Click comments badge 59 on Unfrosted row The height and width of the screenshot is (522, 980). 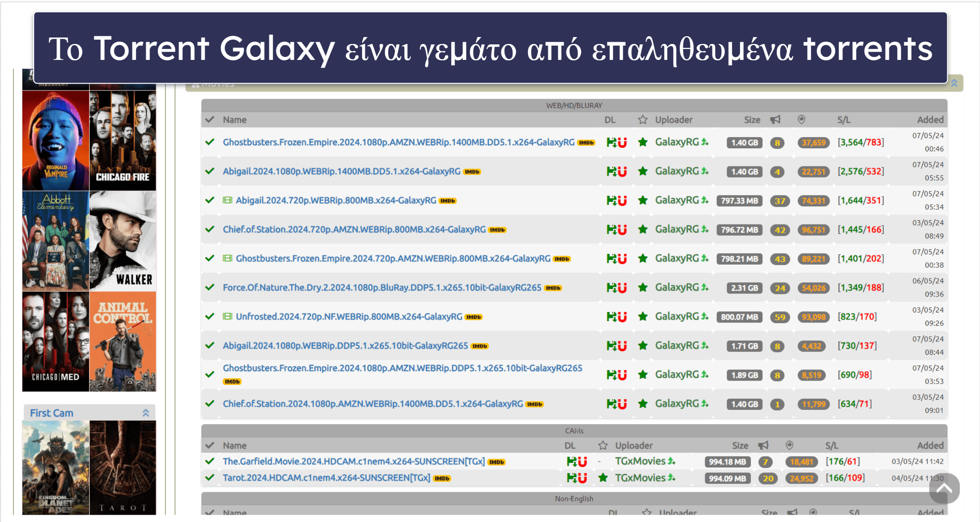click(x=780, y=317)
